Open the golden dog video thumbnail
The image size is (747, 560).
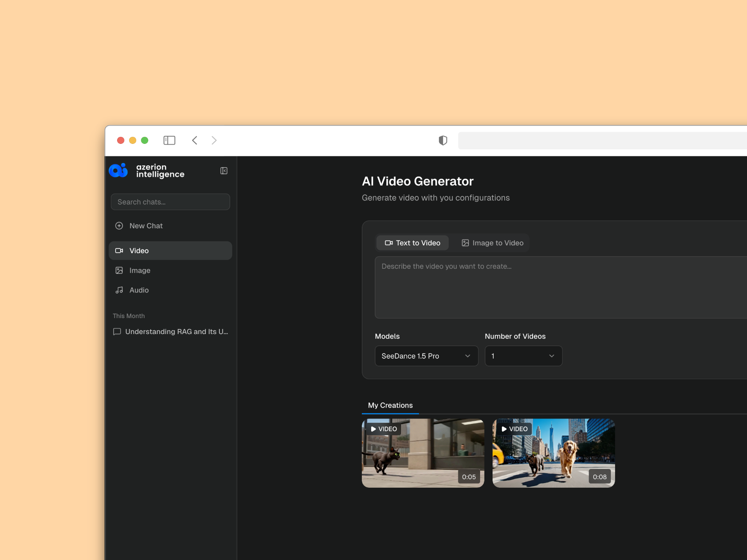coord(554,453)
